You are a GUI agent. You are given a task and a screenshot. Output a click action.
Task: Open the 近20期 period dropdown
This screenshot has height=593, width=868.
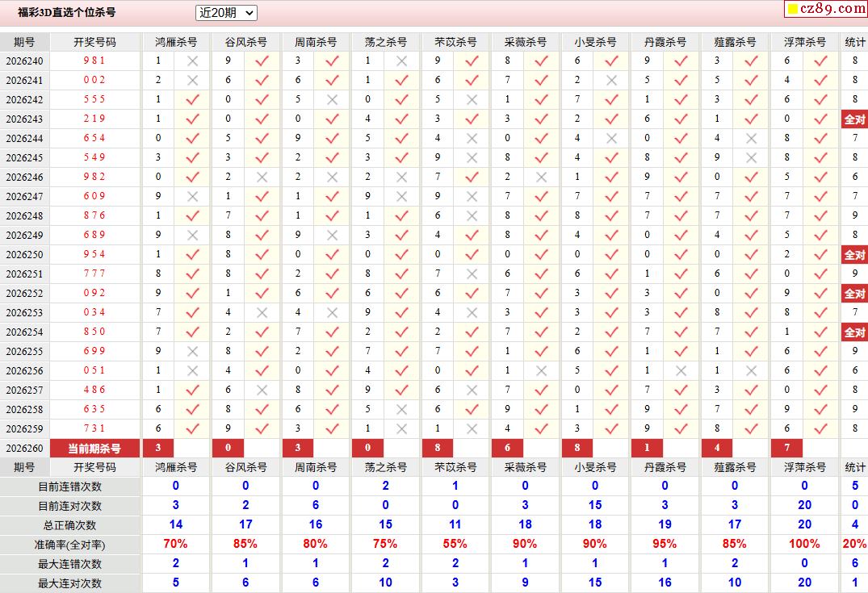226,13
